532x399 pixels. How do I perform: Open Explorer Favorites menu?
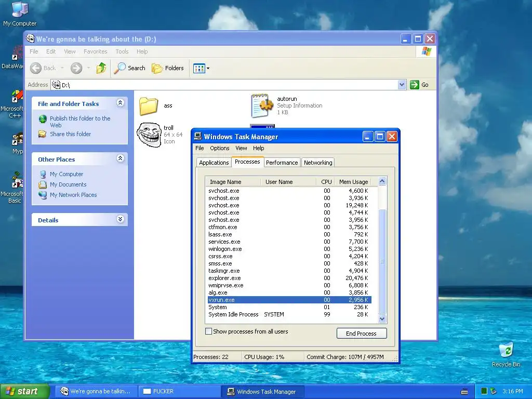[96, 51]
